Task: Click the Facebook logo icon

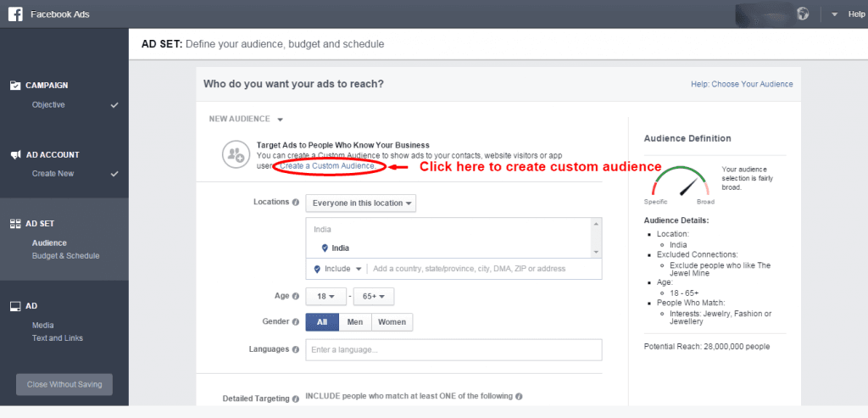Action: (x=15, y=14)
